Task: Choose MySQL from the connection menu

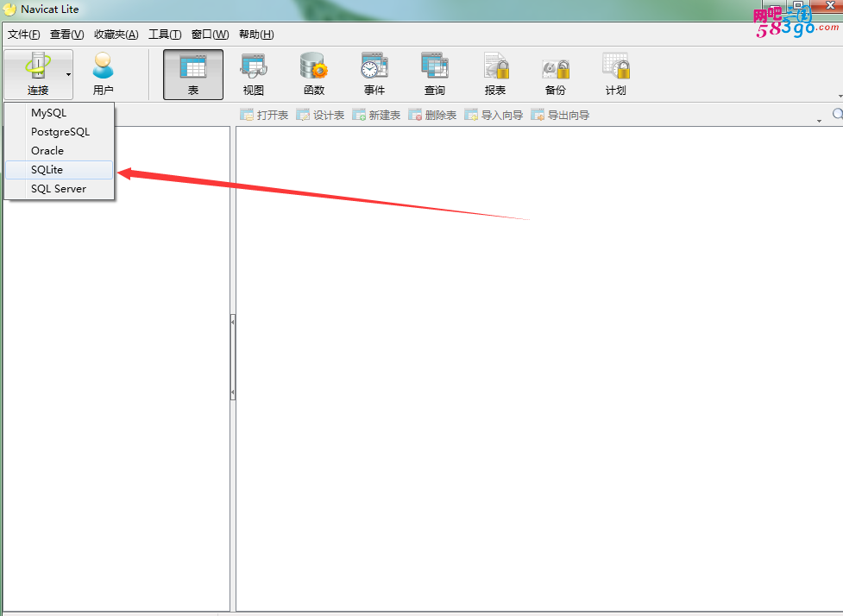Action: click(x=60, y=113)
